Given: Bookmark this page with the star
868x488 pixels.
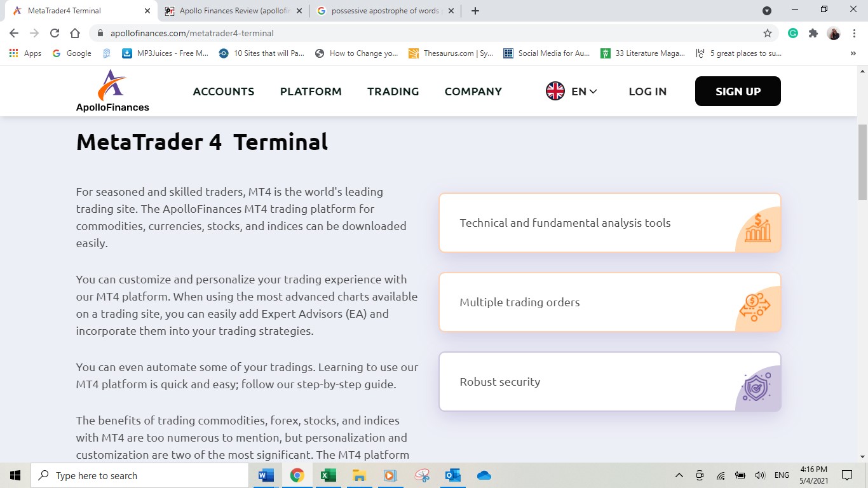Looking at the screenshot, I should click(x=768, y=33).
